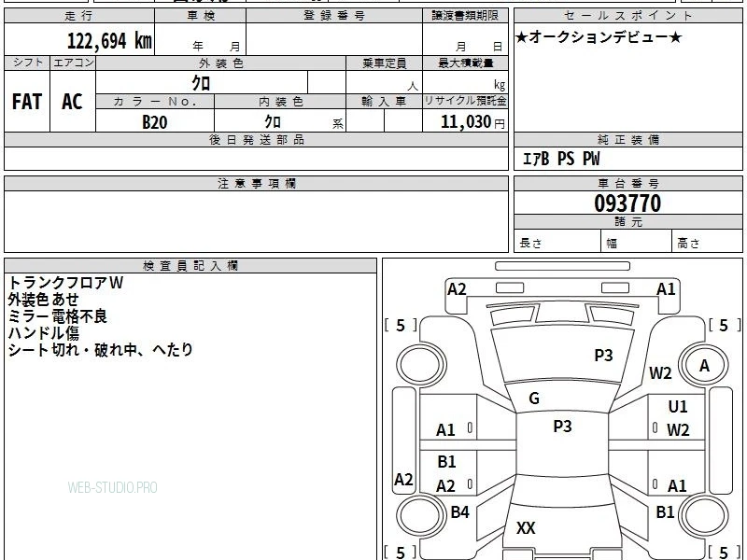This screenshot has height=560, width=747.
Task: Select the 乗車定員 header
Action: coord(384,63)
